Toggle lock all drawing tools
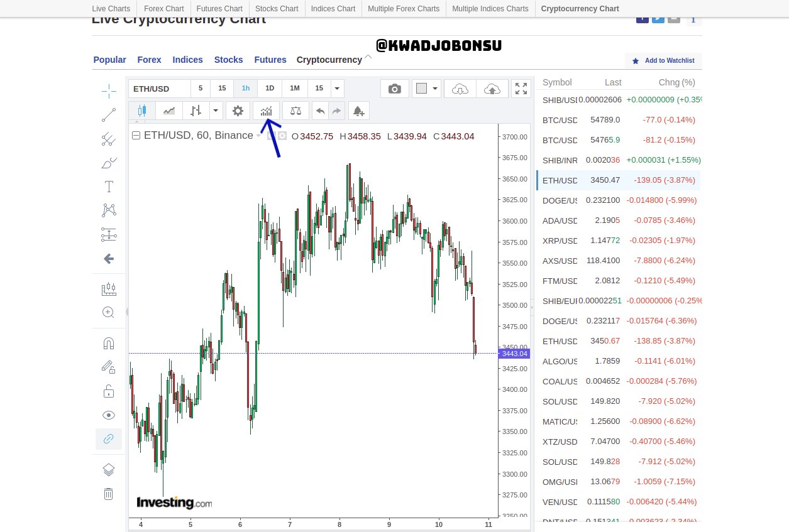The height and width of the screenshot is (532, 789). click(x=109, y=391)
